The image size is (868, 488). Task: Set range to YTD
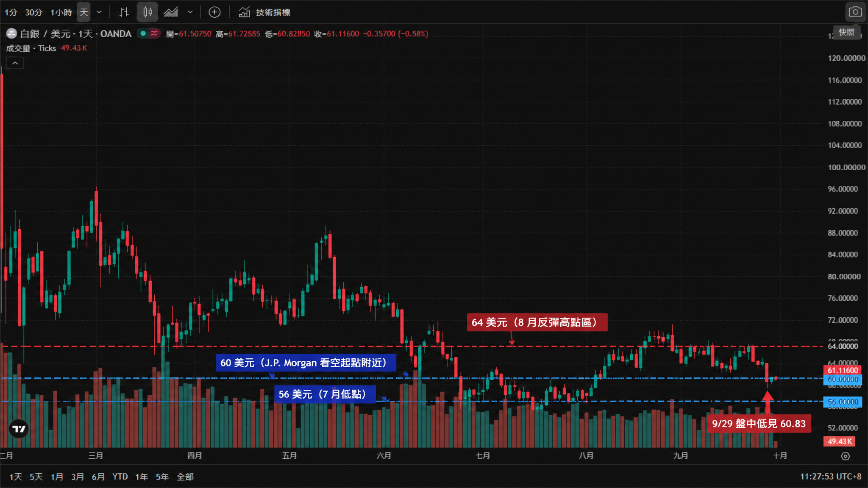click(x=120, y=477)
